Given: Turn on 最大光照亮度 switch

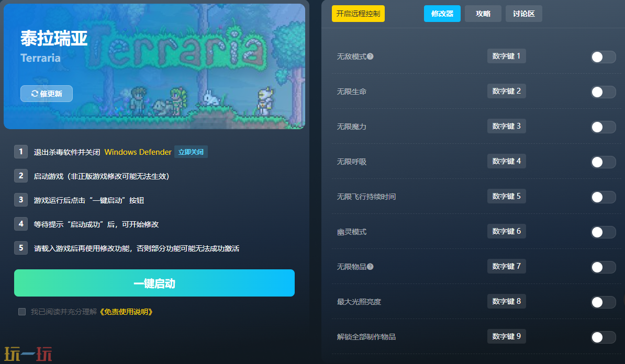Looking at the screenshot, I should click(603, 302).
